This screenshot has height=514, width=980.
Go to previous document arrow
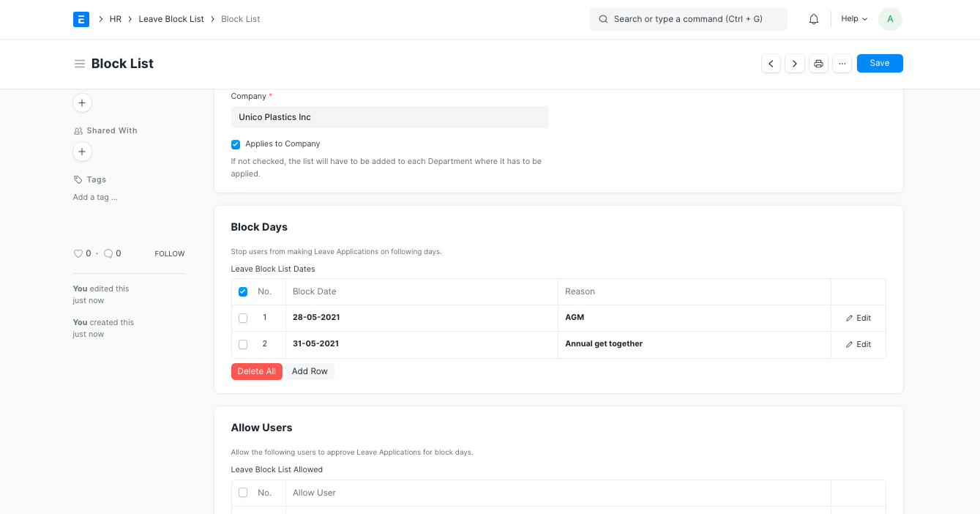771,64
